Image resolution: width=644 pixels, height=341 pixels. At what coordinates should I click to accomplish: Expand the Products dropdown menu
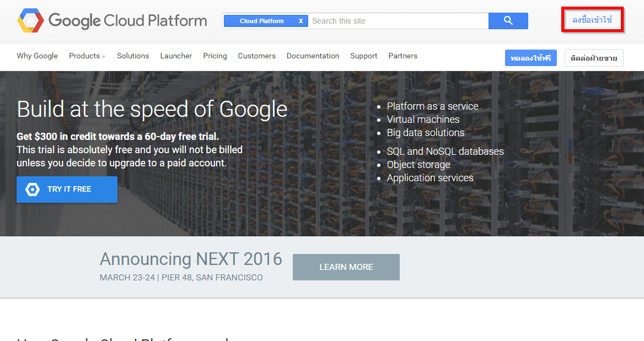tap(87, 56)
